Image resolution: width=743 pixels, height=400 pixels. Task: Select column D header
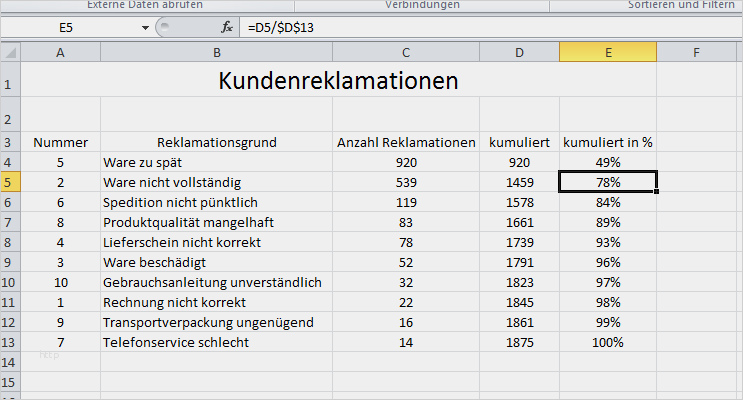click(519, 51)
